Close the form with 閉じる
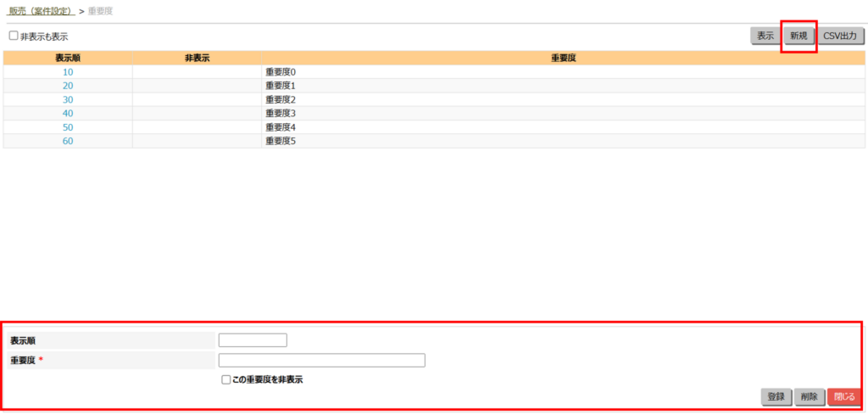The width and height of the screenshot is (868, 415). click(843, 396)
